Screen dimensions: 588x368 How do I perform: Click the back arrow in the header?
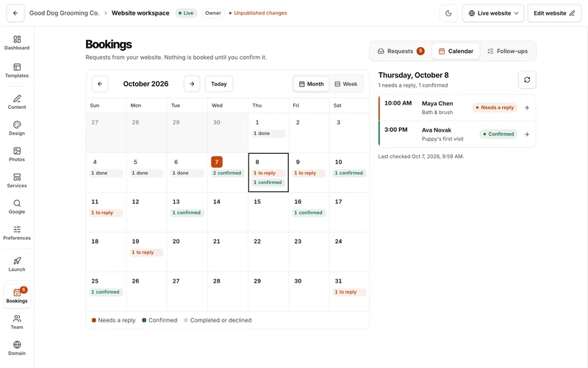(15, 13)
